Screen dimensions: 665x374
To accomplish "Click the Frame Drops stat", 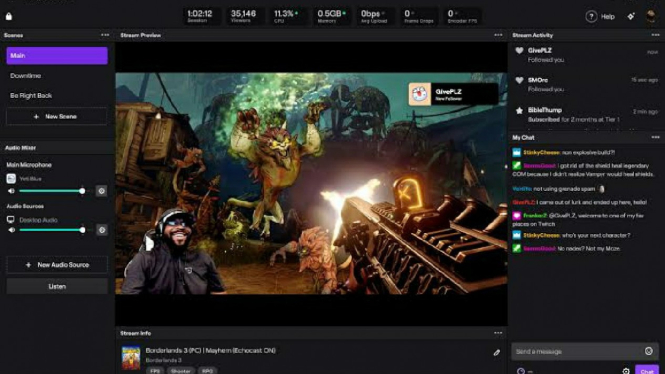I will pyautogui.click(x=418, y=16).
